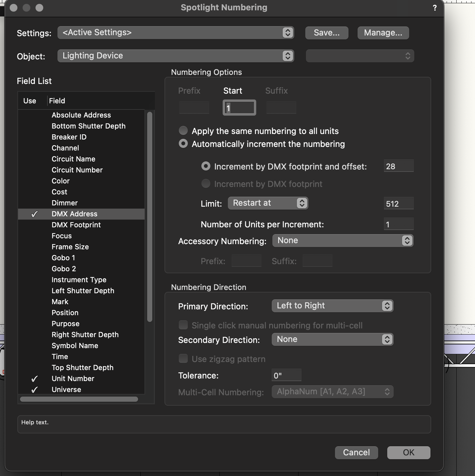Select Apply the same numbering to all units
Screen dimensions: 475x476
click(x=183, y=131)
